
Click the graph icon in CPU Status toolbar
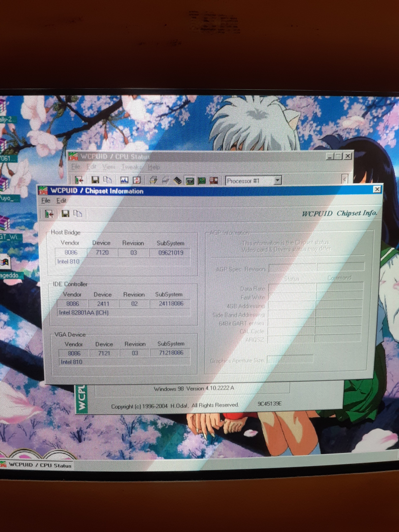pyautogui.click(x=124, y=180)
